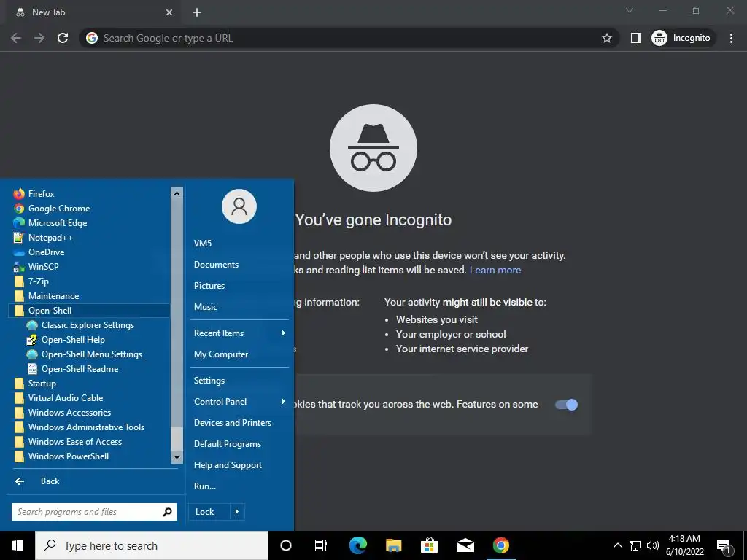The height and width of the screenshot is (560, 747).
Task: Click the Chrome address bar
Action: (x=349, y=38)
